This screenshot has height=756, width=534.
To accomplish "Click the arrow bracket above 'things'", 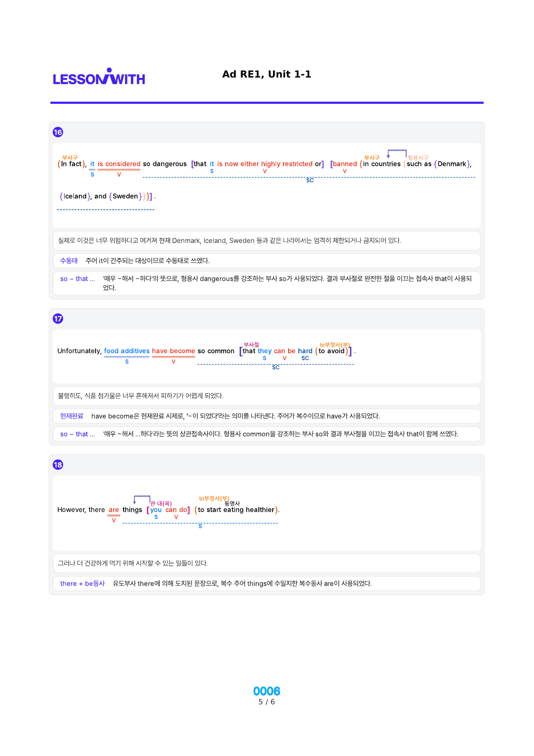I will [x=142, y=500].
